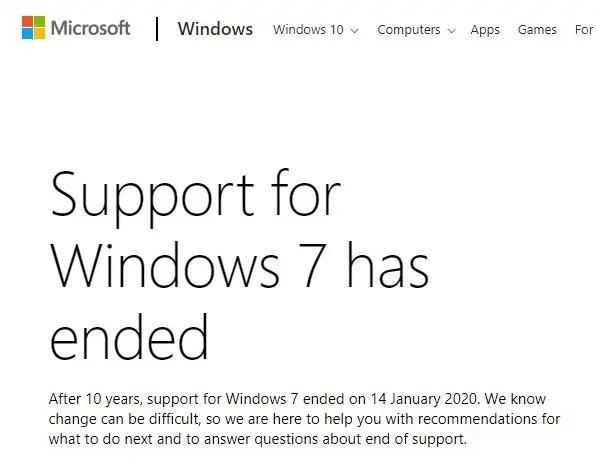The image size is (596, 468).
Task: Click the green square of the Microsoft logo
Action: tap(40, 21)
